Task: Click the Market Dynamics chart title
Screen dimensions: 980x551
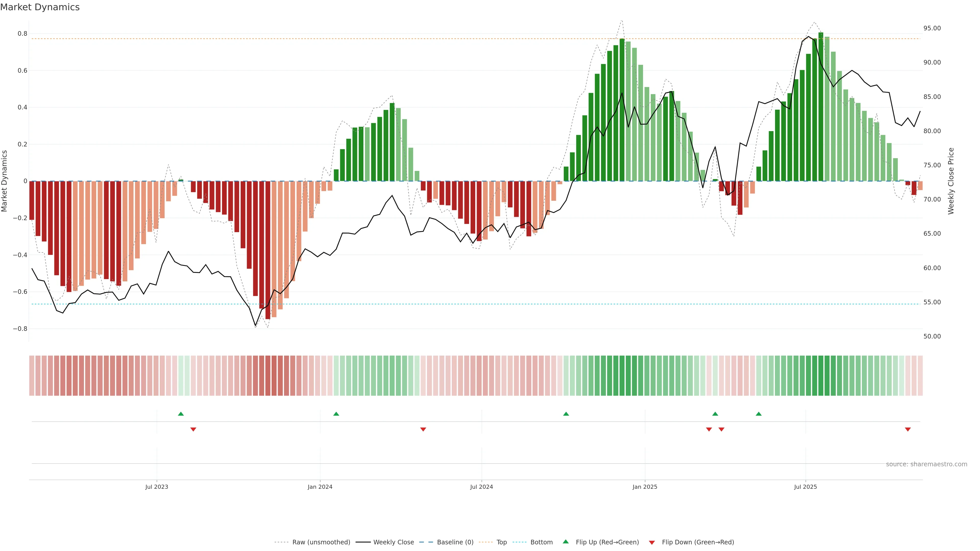Action: tap(40, 7)
